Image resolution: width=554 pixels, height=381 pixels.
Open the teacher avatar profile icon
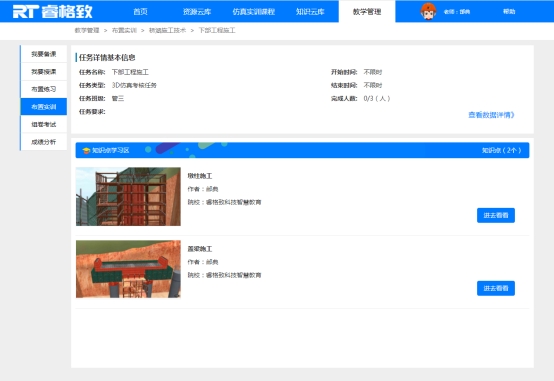pyautogui.click(x=428, y=11)
